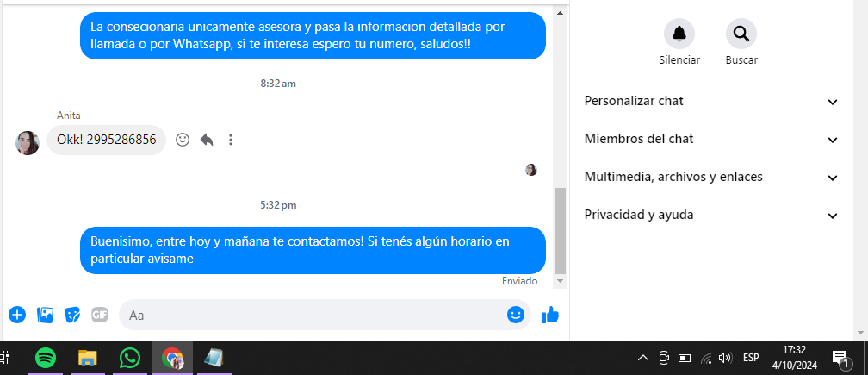Open the emoji picker in message field
Image resolution: width=868 pixels, height=375 pixels.
[515, 315]
